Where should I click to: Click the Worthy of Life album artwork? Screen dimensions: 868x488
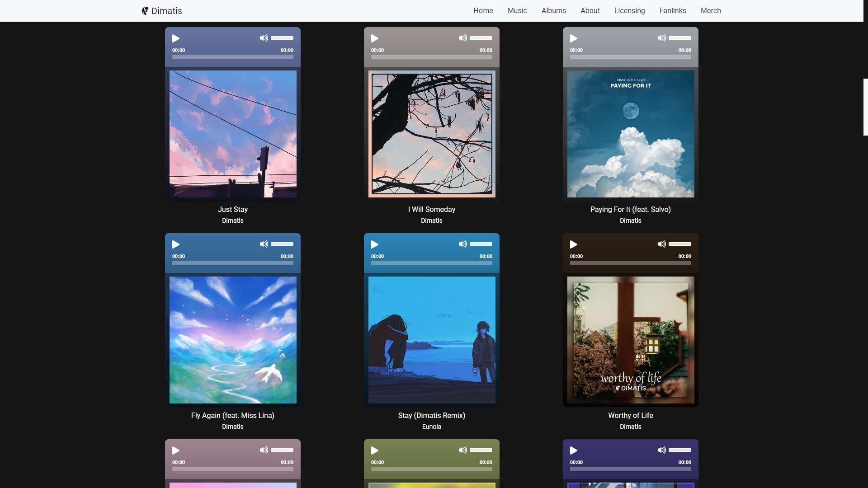(x=630, y=340)
